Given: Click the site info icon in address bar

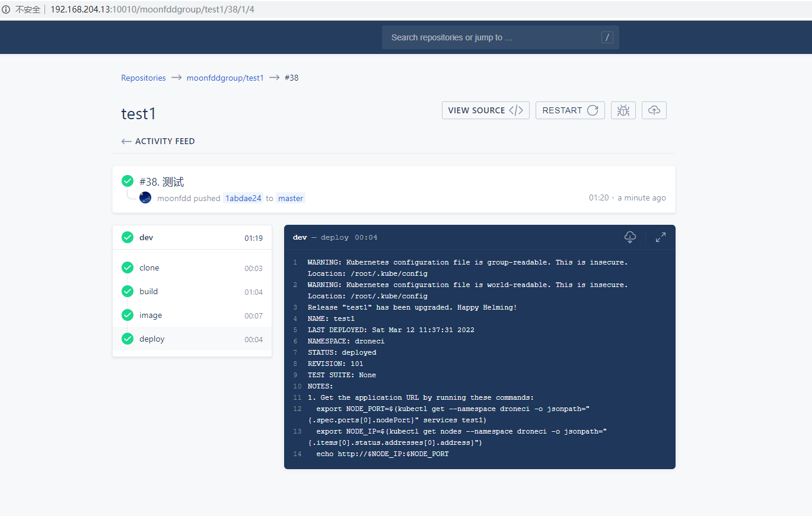Looking at the screenshot, I should click(x=7, y=10).
